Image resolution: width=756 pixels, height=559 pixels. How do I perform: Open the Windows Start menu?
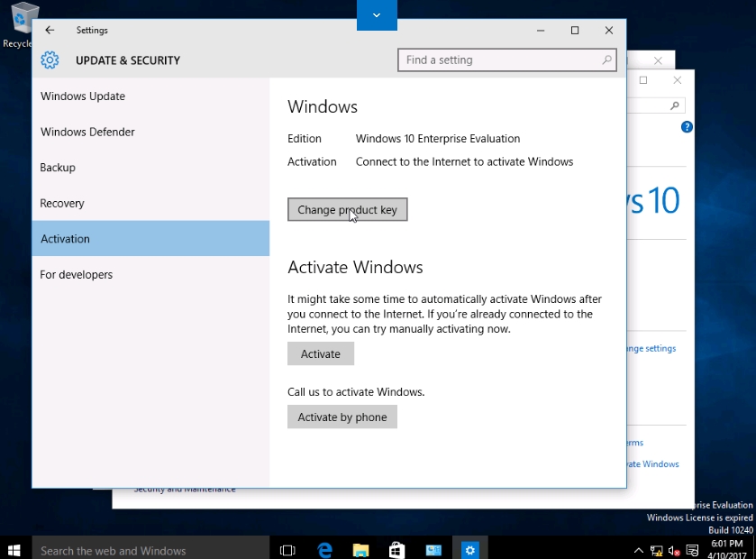coord(15,549)
